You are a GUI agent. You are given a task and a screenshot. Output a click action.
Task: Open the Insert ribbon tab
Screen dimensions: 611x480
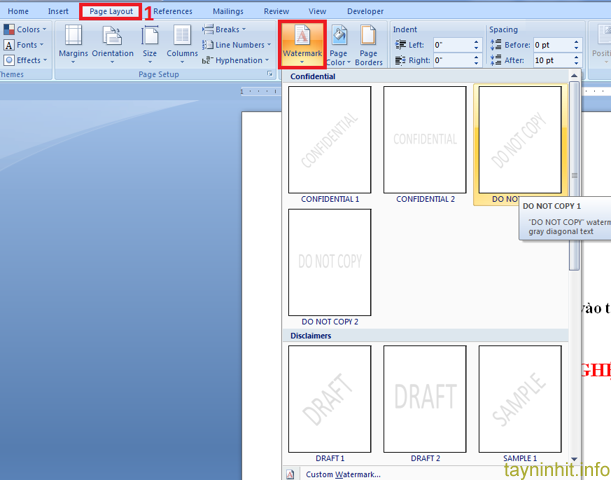click(x=58, y=11)
